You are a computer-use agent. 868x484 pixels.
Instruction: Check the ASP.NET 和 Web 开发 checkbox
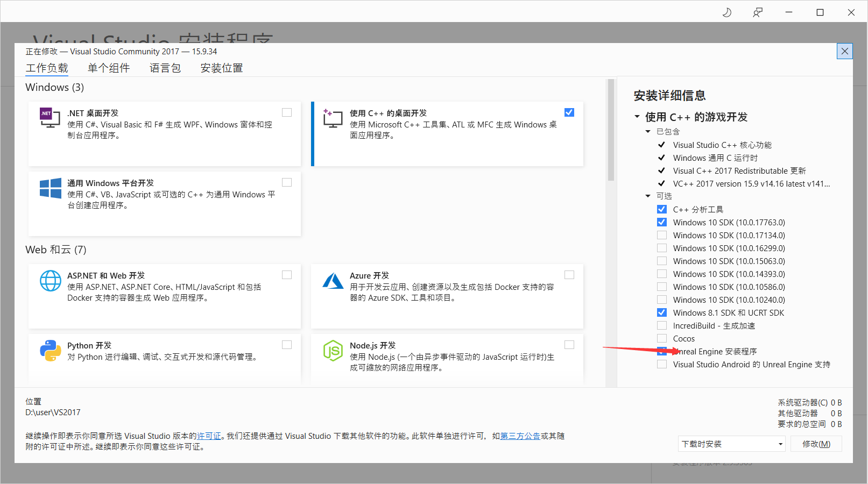[287, 275]
